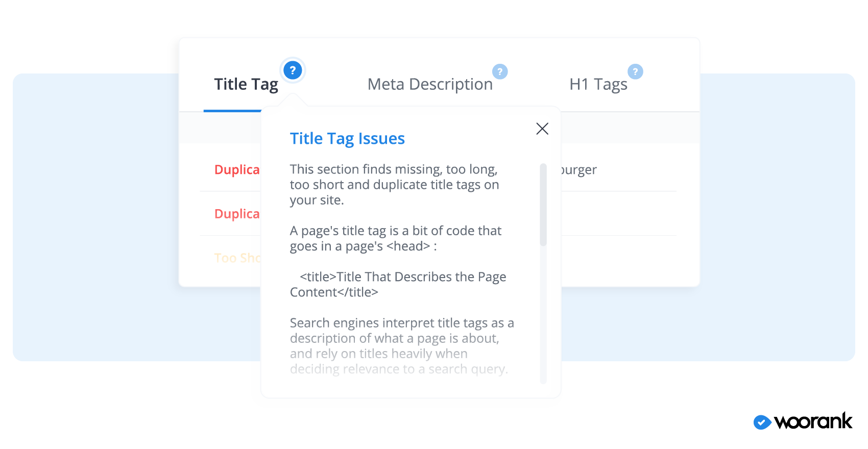The width and height of the screenshot is (868, 449).
Task: Select the first red Duplicate issue row
Action: tap(237, 170)
